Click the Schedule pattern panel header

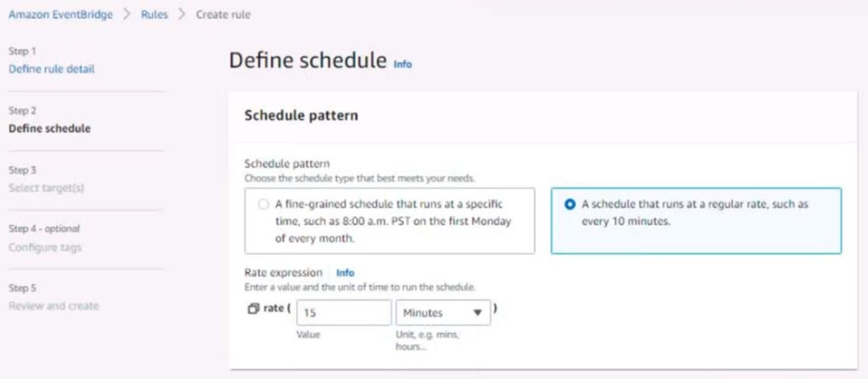(x=301, y=116)
